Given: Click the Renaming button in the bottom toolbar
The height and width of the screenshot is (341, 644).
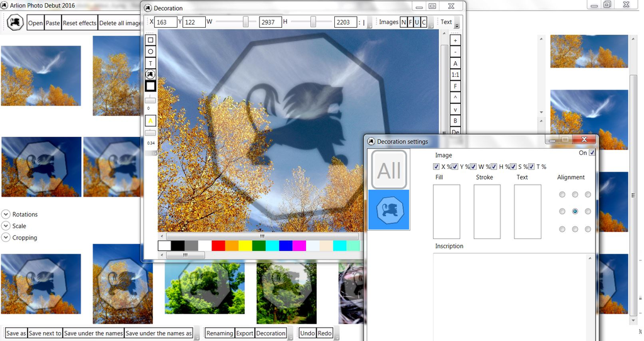Looking at the screenshot, I should tap(220, 333).
